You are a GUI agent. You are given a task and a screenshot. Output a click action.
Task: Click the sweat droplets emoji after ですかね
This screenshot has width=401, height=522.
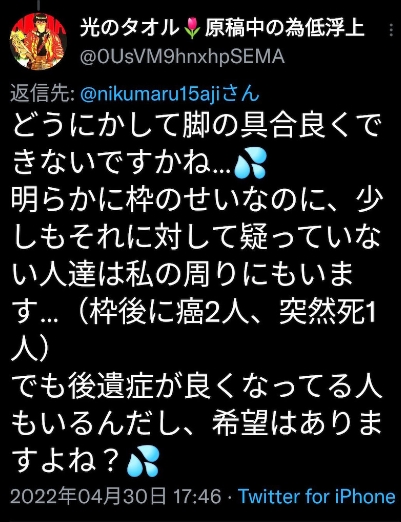click(x=250, y=164)
